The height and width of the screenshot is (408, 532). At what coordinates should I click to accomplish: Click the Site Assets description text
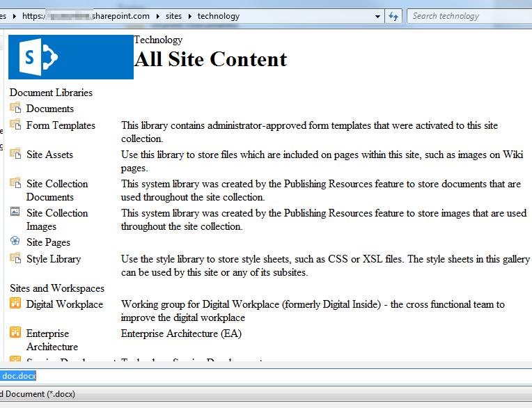point(322,161)
